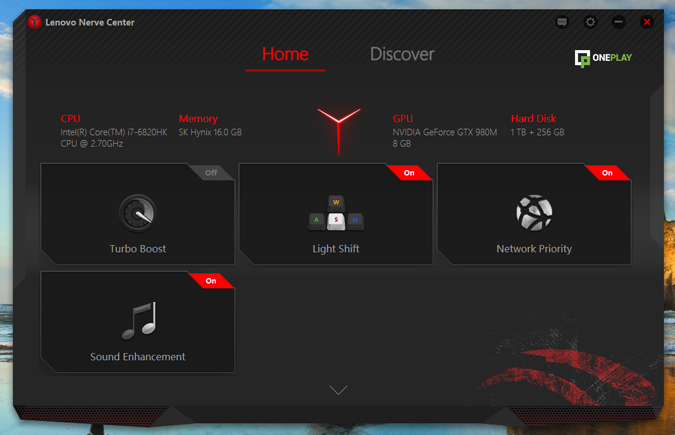The height and width of the screenshot is (435, 675).
Task: Click the Sound Enhancement music note icon
Action: (139, 321)
